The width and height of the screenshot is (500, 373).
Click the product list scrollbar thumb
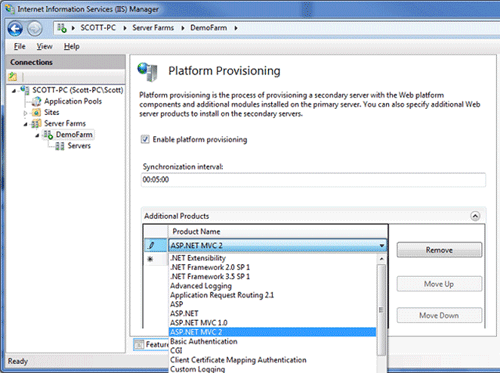click(x=381, y=310)
